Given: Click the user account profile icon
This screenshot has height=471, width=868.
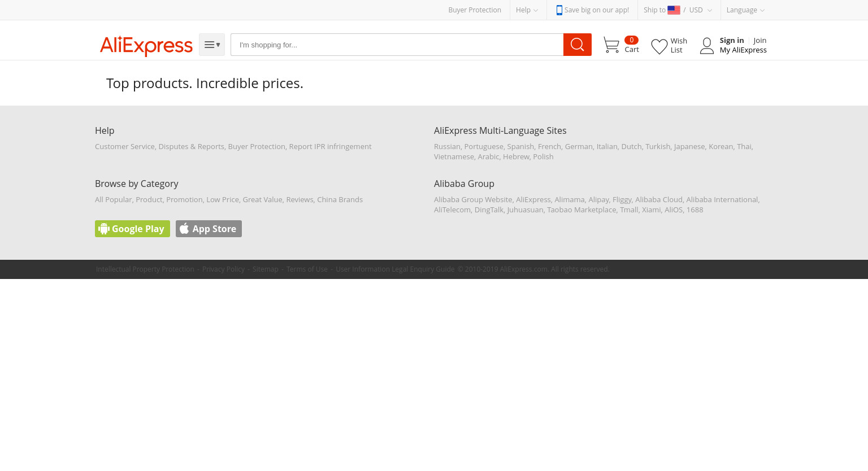Looking at the screenshot, I should [707, 46].
